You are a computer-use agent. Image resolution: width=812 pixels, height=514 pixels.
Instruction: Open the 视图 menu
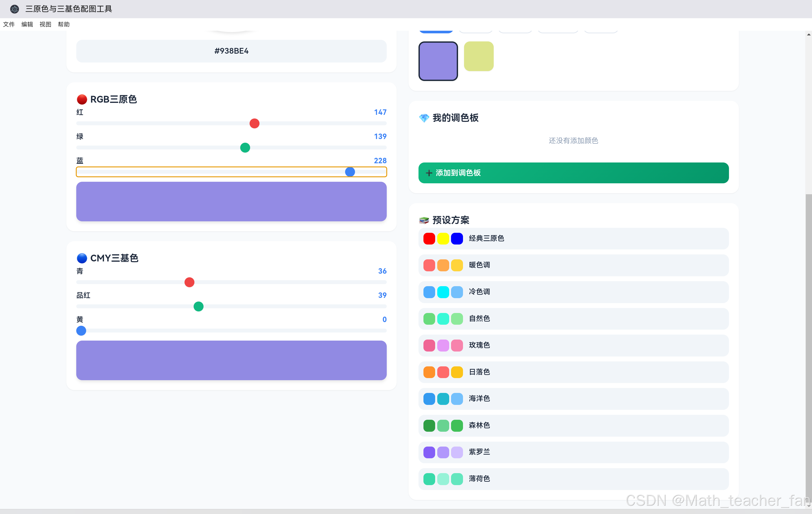[45, 24]
